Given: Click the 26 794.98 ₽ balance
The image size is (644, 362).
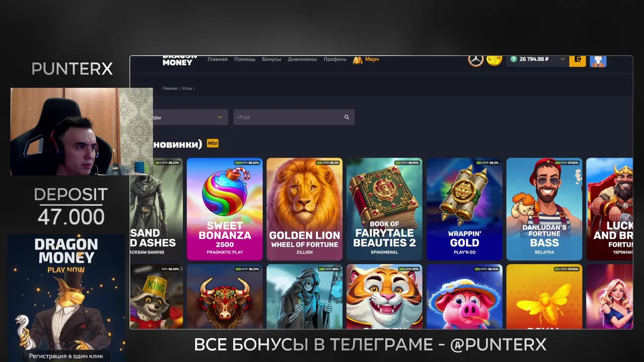Looking at the screenshot, I should 534,59.
